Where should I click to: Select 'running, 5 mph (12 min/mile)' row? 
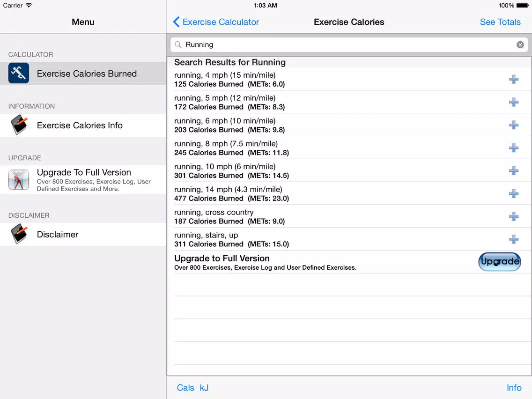[x=349, y=102]
